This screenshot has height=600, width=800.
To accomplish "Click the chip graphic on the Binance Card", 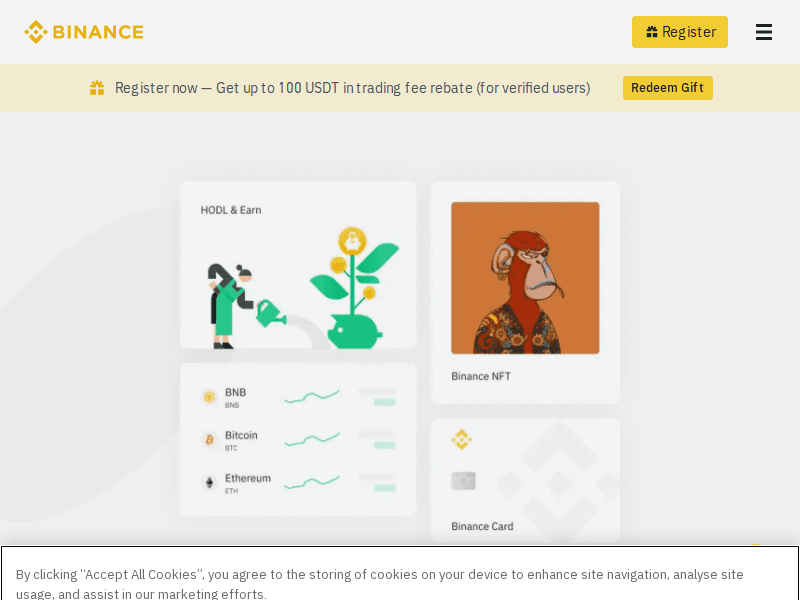I will tap(463, 481).
